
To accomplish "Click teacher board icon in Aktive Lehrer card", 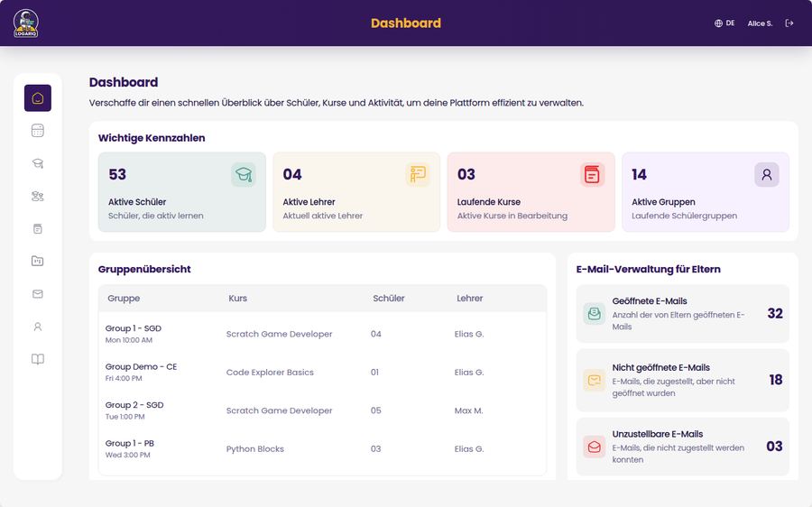I will click(x=418, y=174).
